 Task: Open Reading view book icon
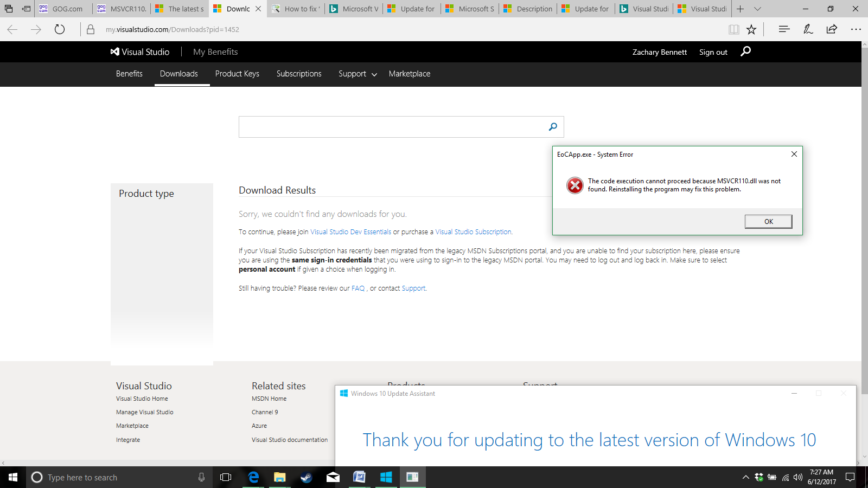[x=733, y=29]
